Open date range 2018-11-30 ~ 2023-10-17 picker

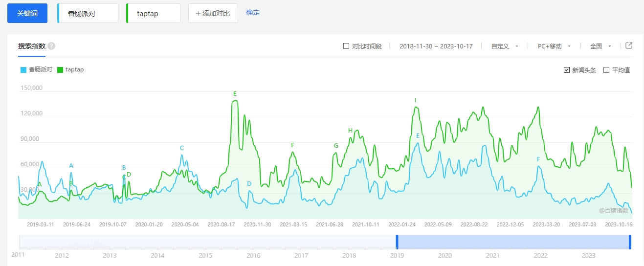436,46
